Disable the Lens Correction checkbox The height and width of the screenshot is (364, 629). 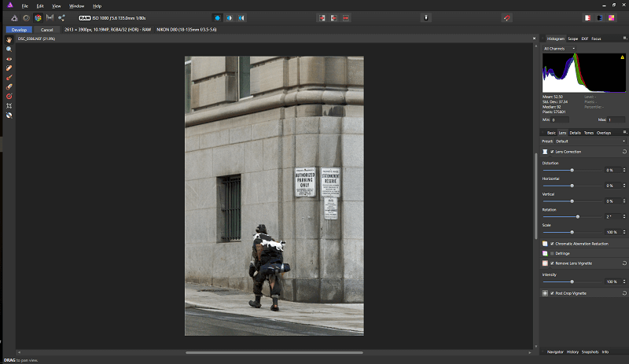click(552, 152)
